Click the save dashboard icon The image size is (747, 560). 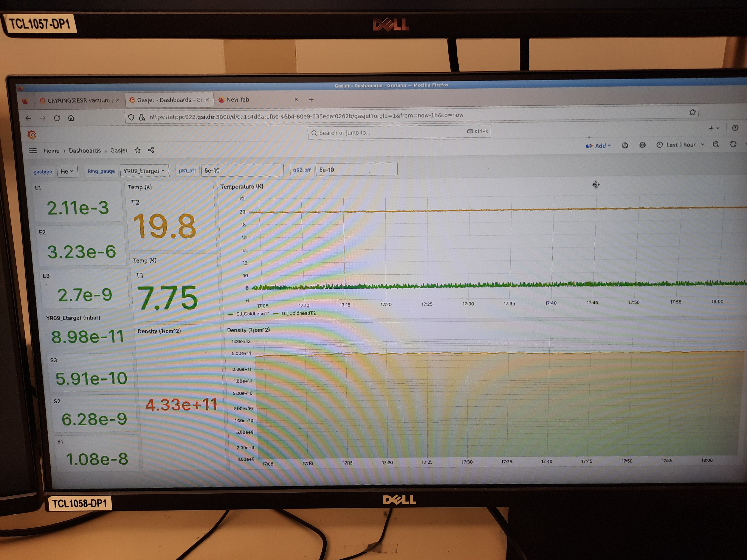coord(625,145)
